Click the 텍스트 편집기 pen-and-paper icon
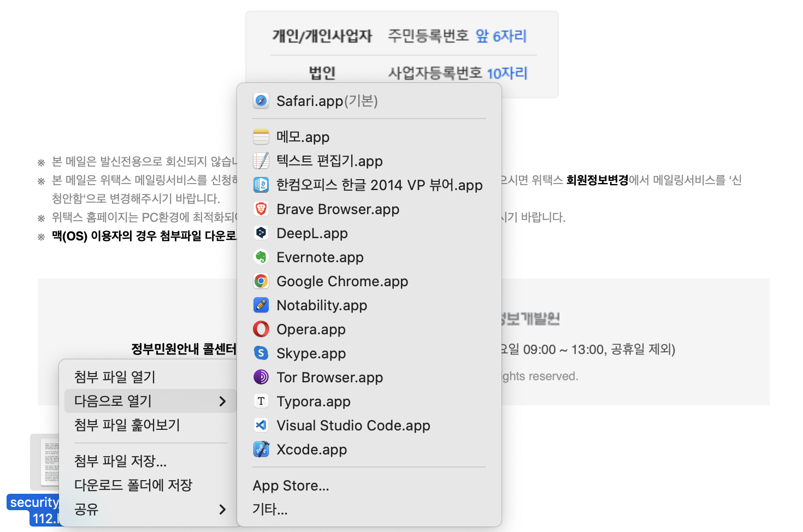This screenshot has width=803, height=532. [261, 161]
